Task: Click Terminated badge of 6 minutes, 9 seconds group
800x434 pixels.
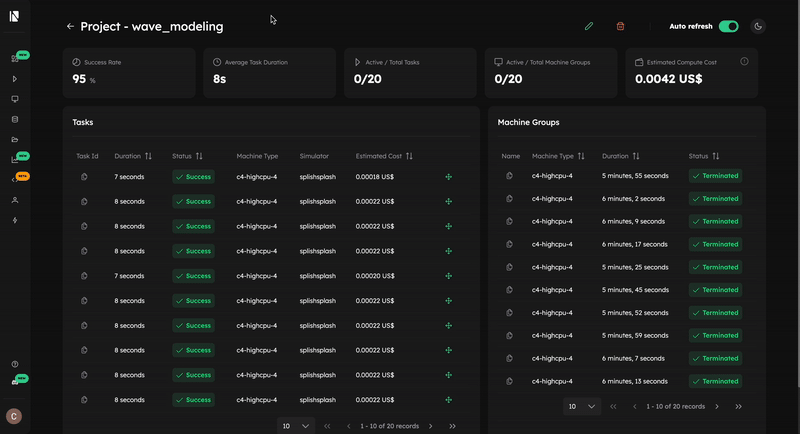Action: pyautogui.click(x=715, y=221)
